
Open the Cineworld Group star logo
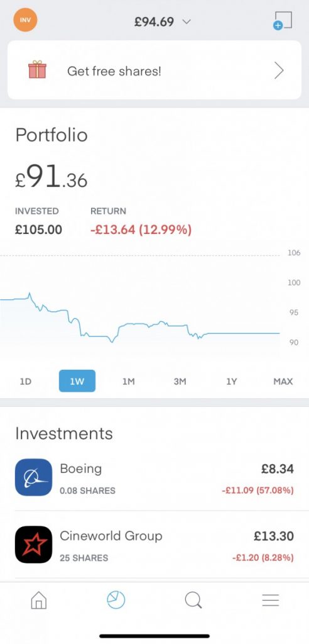(x=34, y=545)
